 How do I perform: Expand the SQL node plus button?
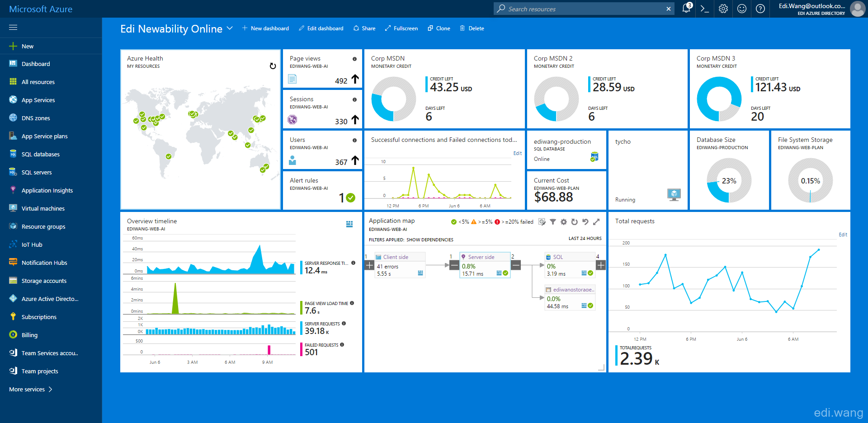[x=601, y=265]
